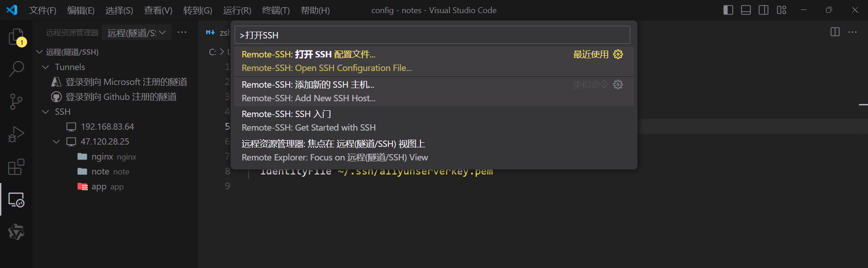Select host 47.120.28.25 in SSH list
Viewport: 868px width, 268px height.
tap(105, 141)
